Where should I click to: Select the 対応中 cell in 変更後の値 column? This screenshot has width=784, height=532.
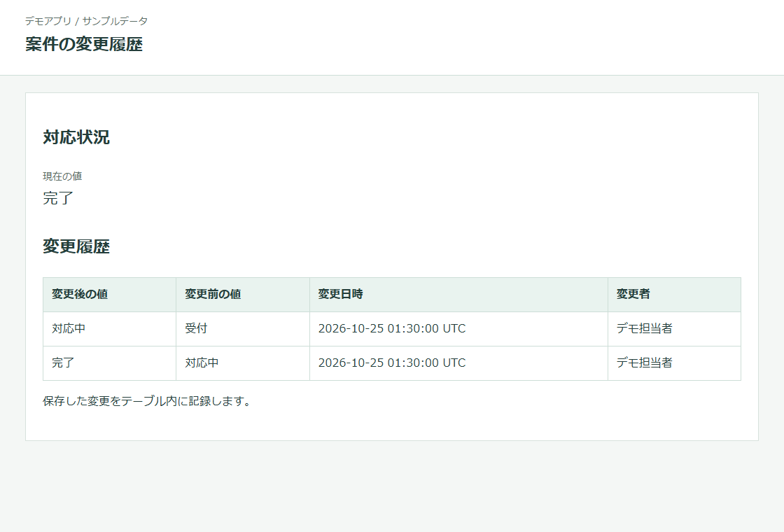tap(109, 329)
